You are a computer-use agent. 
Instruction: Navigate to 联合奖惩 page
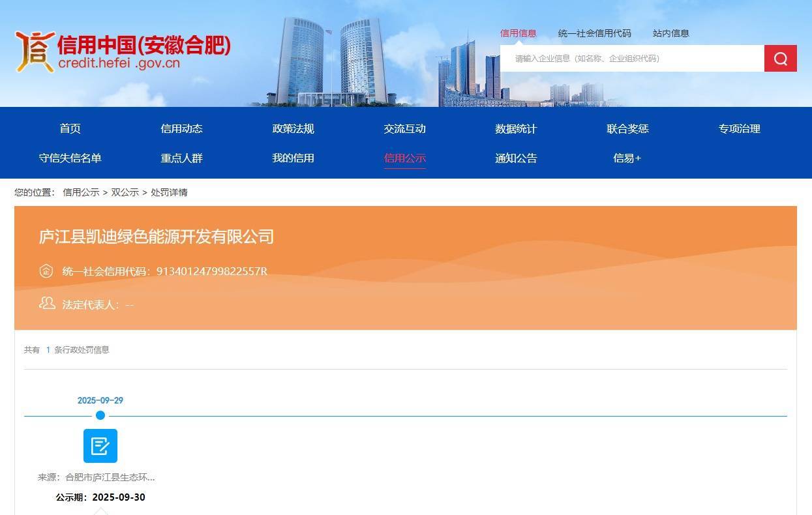(x=627, y=128)
